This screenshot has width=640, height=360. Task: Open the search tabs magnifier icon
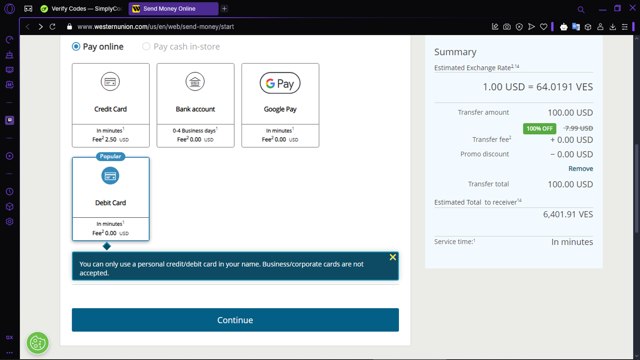(581, 9)
